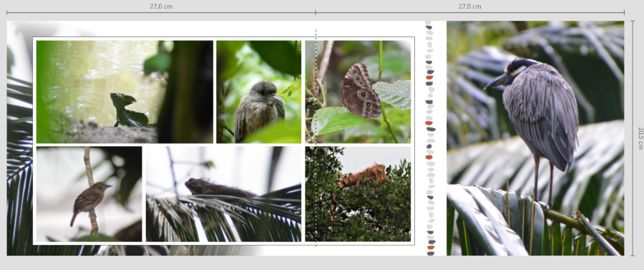Click the left 27,0 cm width ruler

(161, 12)
